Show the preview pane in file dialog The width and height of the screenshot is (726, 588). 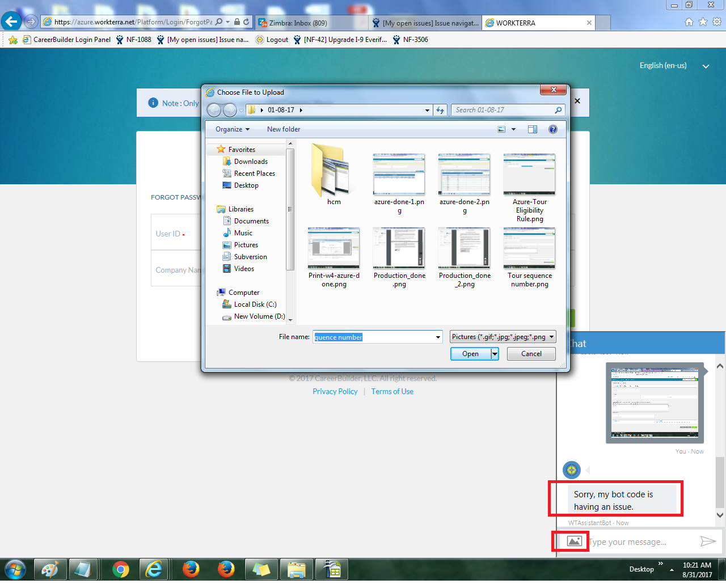[532, 129]
